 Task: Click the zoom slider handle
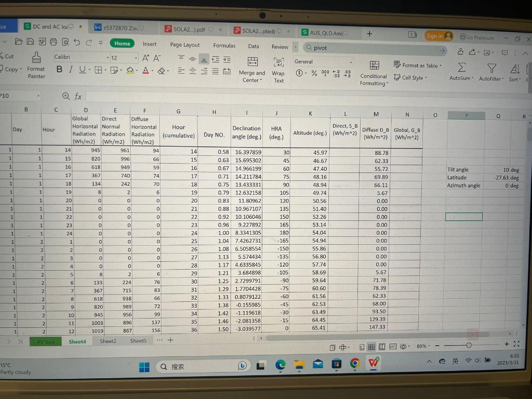(x=469, y=345)
